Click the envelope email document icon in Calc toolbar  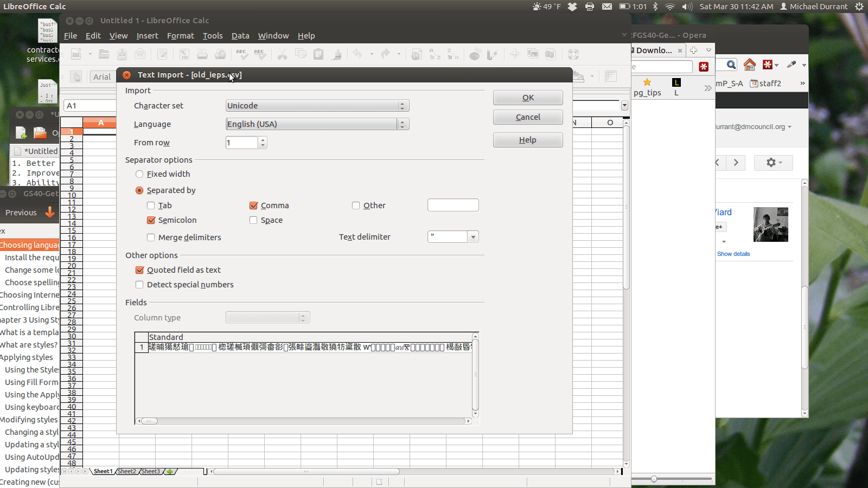(140, 54)
